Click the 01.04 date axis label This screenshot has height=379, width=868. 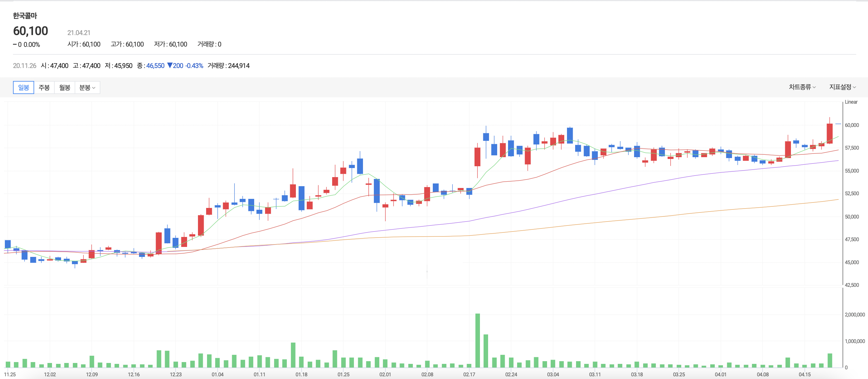click(218, 374)
